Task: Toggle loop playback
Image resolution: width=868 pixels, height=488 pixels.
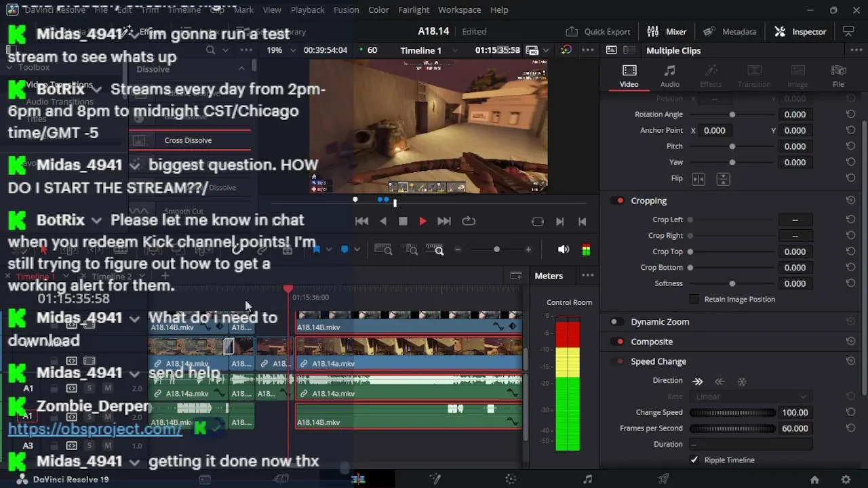Action: tap(469, 221)
